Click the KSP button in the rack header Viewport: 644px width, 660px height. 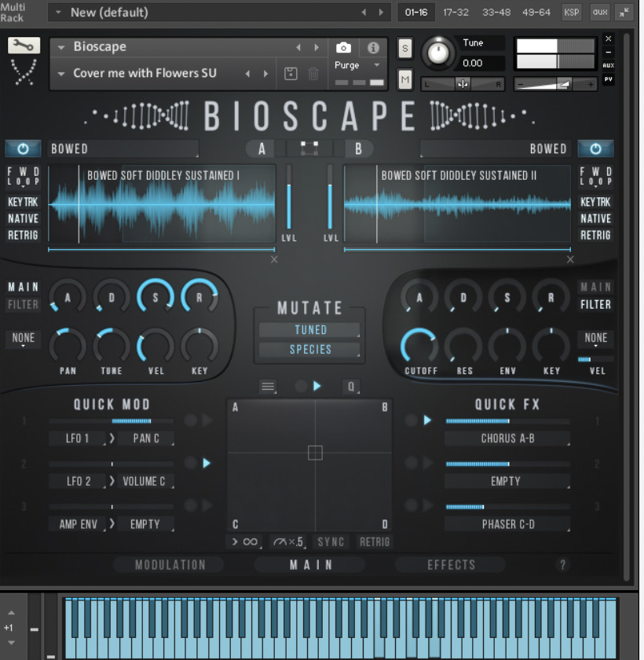tap(571, 13)
